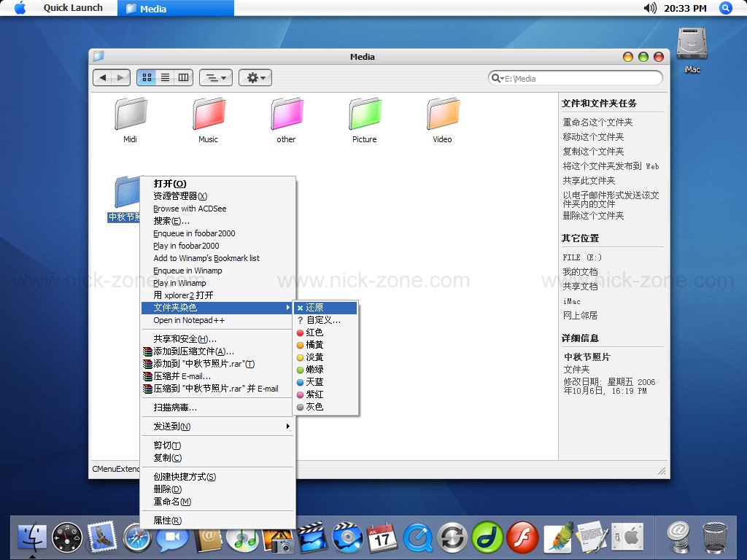Click 复制这个文件夹 task link
Viewport: 747px width, 560px height.
(x=593, y=152)
